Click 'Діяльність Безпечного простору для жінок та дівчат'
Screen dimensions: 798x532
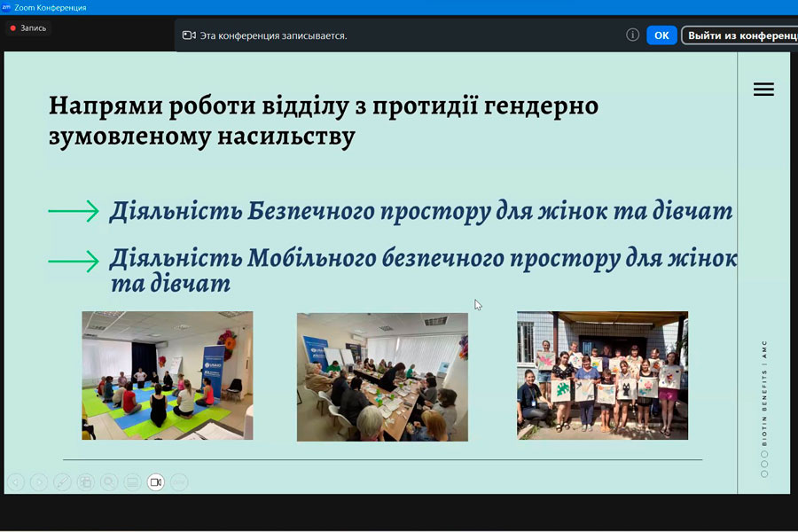pos(421,211)
